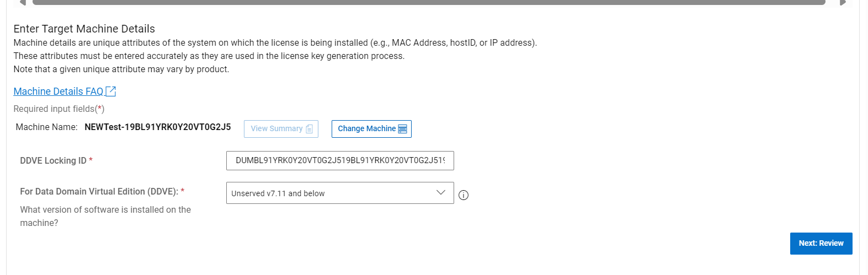Click the Required input fields note
Image resolution: width=868 pixels, height=275 pixels.
click(59, 109)
